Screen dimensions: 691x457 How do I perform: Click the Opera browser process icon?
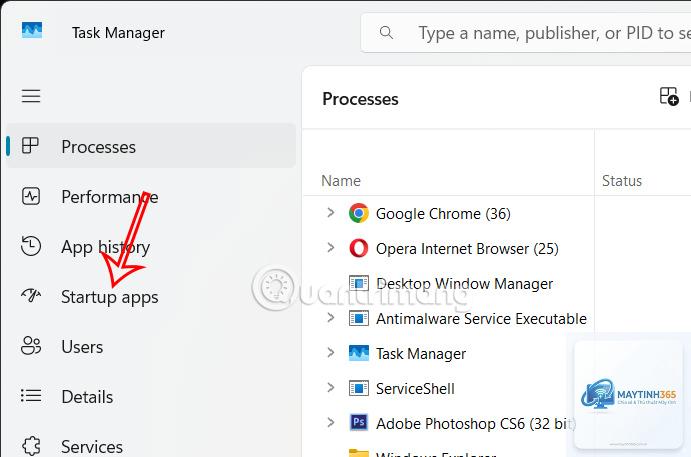359,248
